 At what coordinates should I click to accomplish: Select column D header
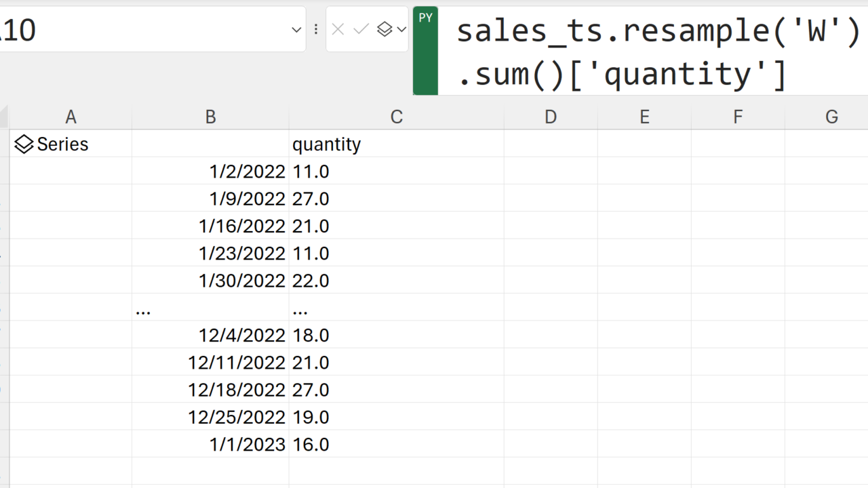click(551, 117)
